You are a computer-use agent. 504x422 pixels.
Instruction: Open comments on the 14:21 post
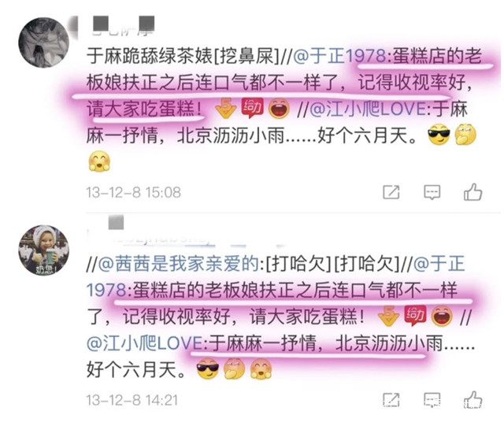tap(432, 400)
